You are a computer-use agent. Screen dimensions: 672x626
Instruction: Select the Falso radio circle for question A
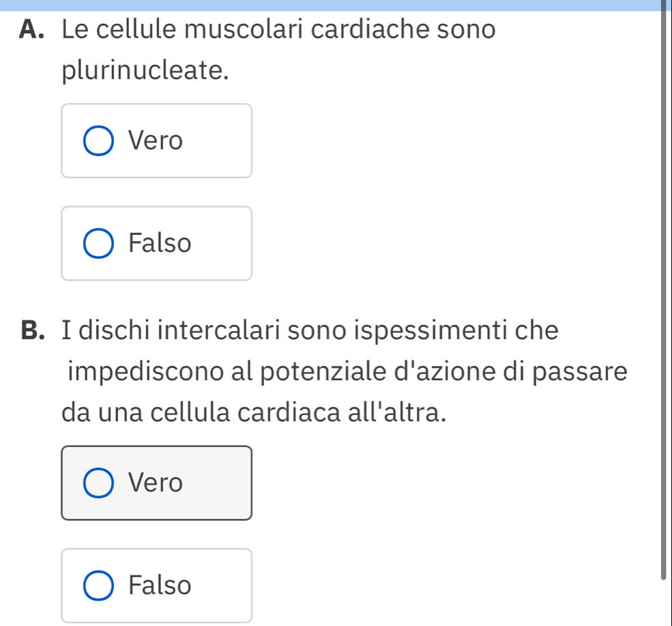(x=99, y=244)
